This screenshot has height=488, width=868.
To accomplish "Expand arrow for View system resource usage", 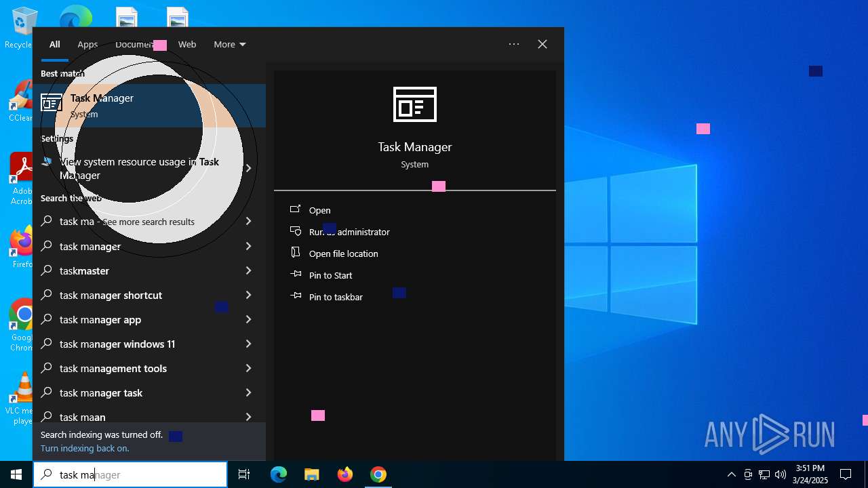I will click(x=248, y=168).
